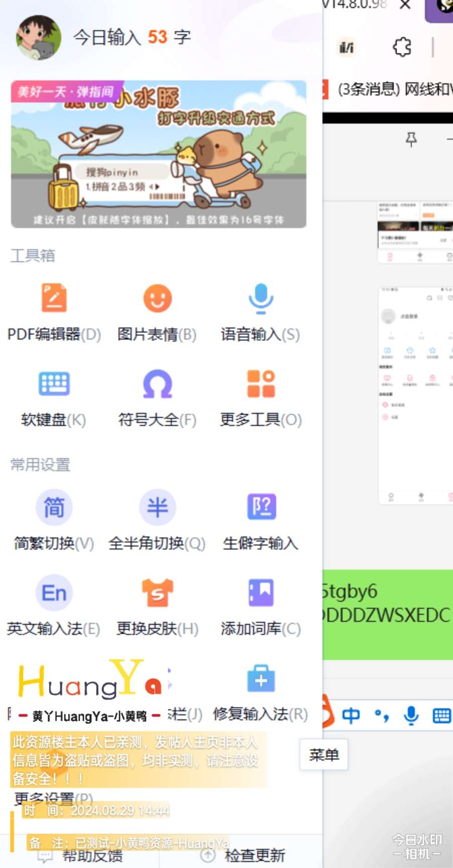Open the 软键盘 soft keyboard
The width and height of the screenshot is (453, 868).
[x=54, y=398]
